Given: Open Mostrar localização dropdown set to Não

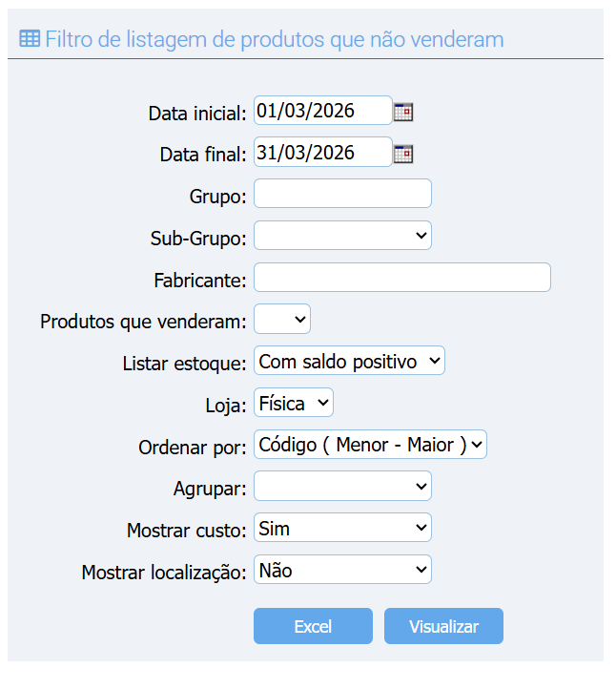Looking at the screenshot, I should tap(342, 570).
